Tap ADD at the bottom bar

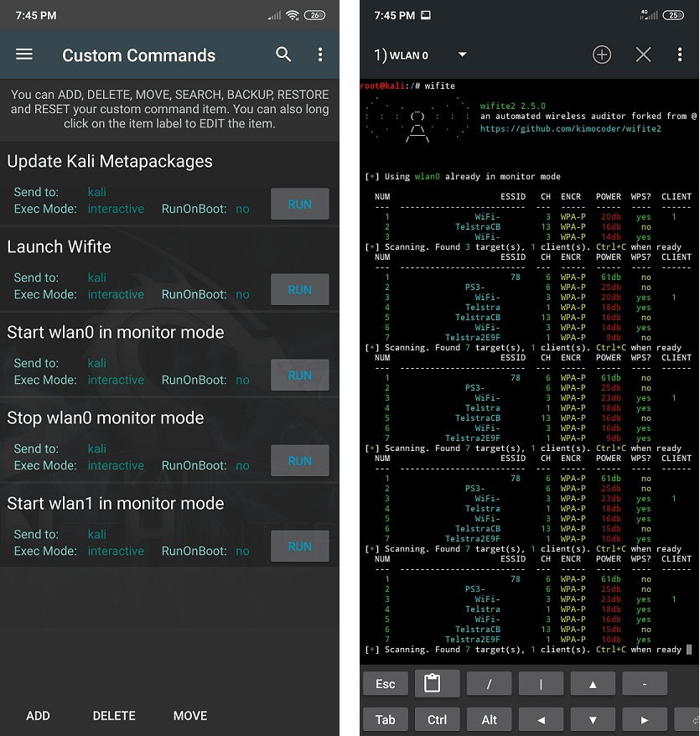38,716
